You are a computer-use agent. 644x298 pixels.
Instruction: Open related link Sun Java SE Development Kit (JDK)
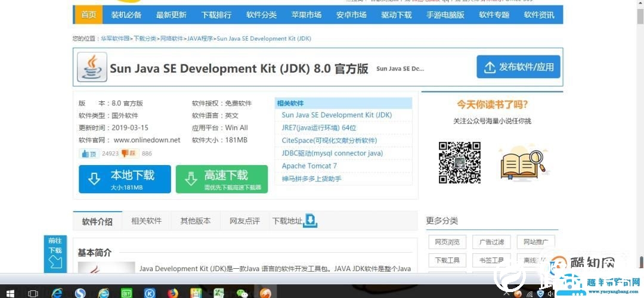tap(337, 115)
